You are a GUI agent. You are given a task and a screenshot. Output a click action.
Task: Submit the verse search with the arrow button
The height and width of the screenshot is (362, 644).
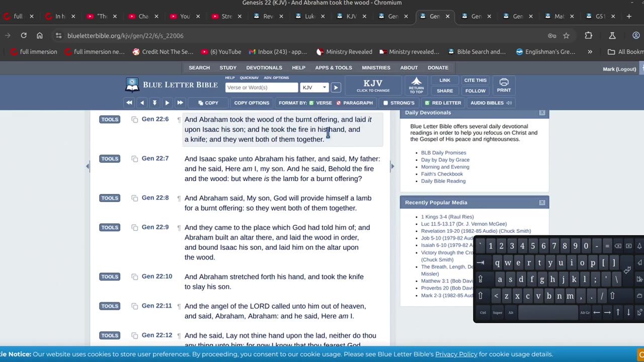[336, 87]
